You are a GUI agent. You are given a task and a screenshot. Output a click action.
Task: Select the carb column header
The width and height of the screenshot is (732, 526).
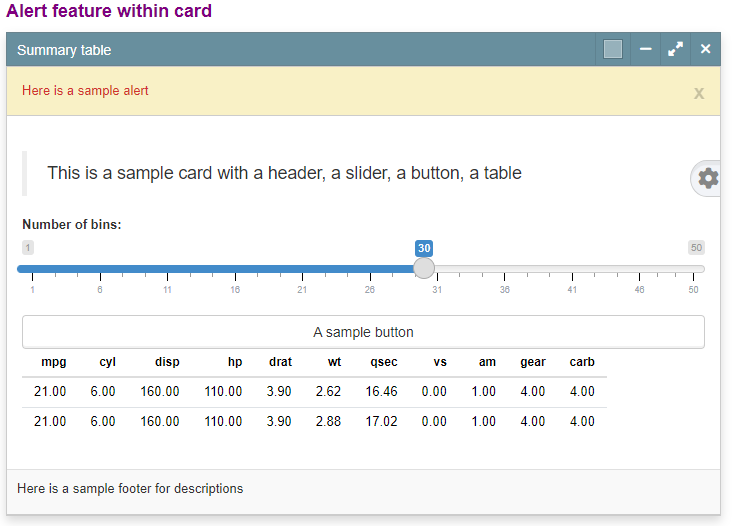pos(582,362)
